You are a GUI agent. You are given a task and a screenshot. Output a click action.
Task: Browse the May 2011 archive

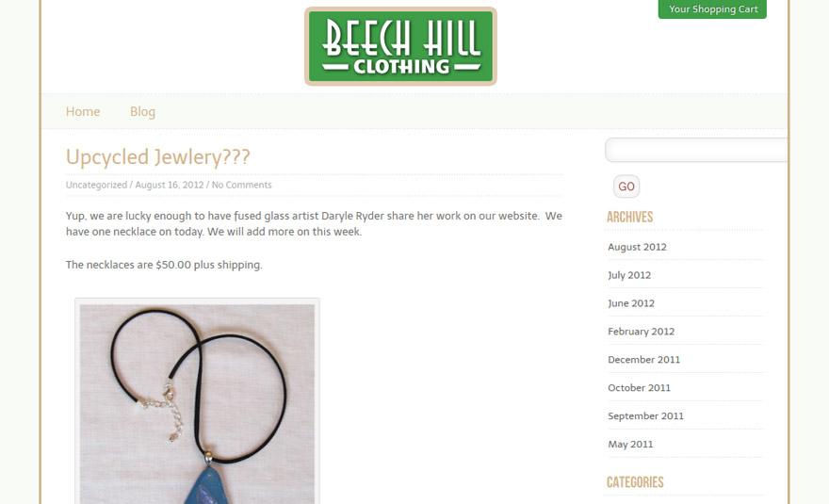pyautogui.click(x=630, y=445)
